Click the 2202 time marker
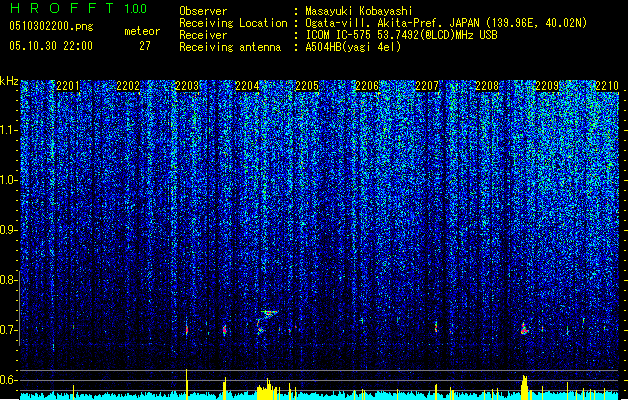 coord(128,86)
